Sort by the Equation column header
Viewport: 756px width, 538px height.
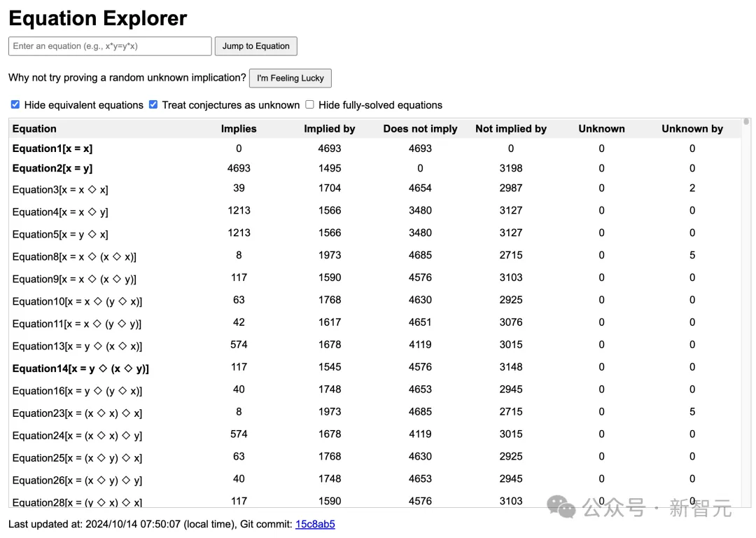coord(34,129)
